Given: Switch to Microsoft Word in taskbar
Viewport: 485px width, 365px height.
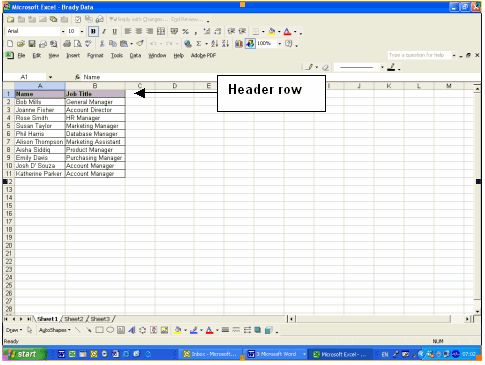Looking at the screenshot, I should 275,354.
